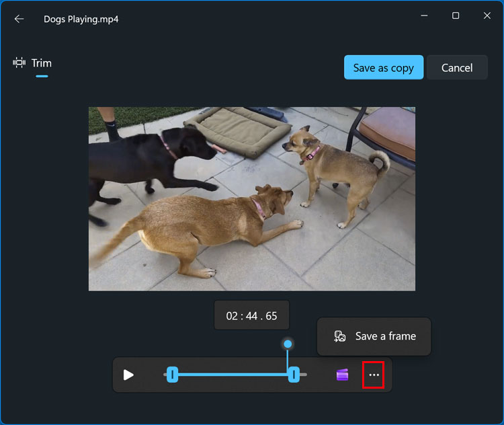Click the left trim start handle
The width and height of the screenshot is (504, 425).
(172, 375)
